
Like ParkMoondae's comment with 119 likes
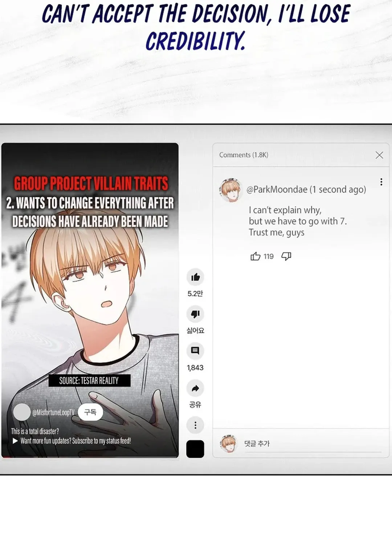[256, 257]
